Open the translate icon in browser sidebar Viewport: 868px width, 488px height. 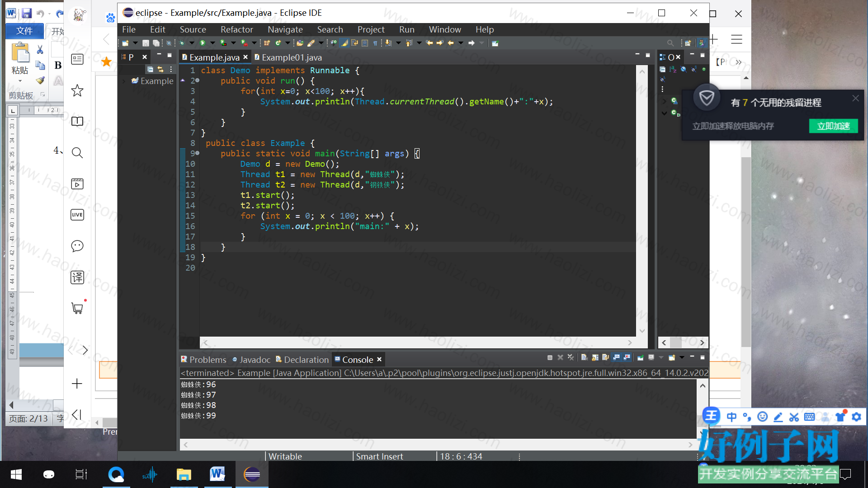click(77, 277)
